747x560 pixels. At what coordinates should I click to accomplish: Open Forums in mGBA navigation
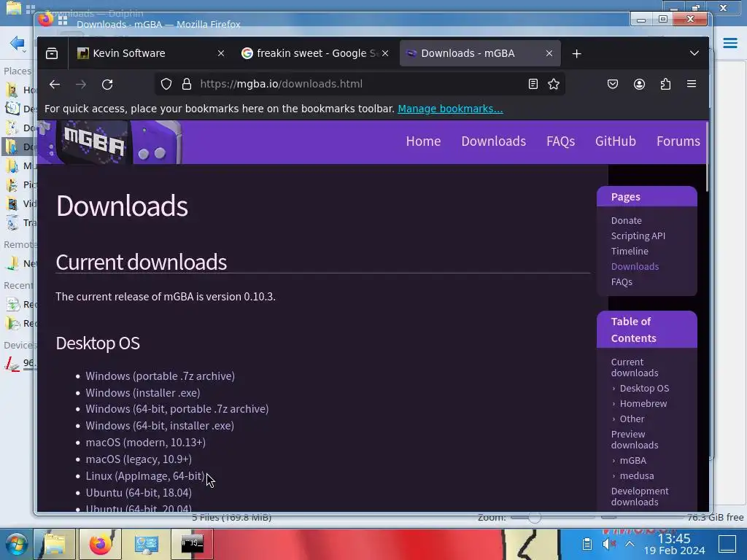click(678, 141)
